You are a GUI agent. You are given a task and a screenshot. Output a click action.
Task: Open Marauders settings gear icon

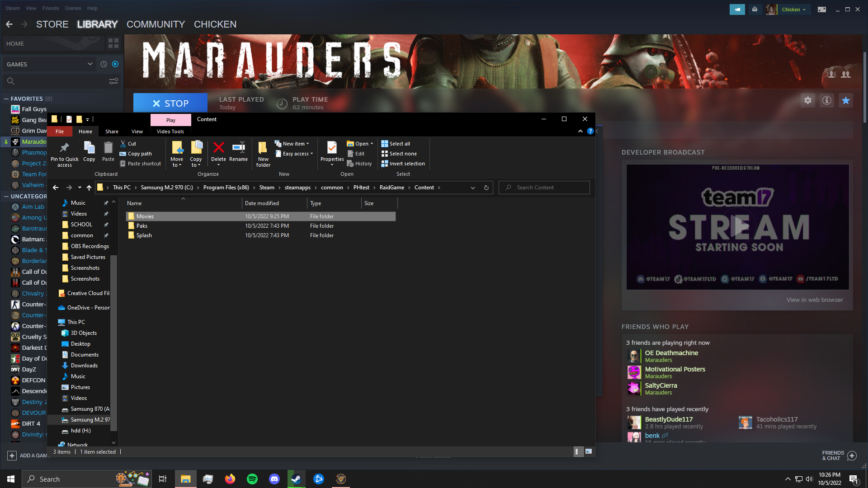click(x=808, y=100)
